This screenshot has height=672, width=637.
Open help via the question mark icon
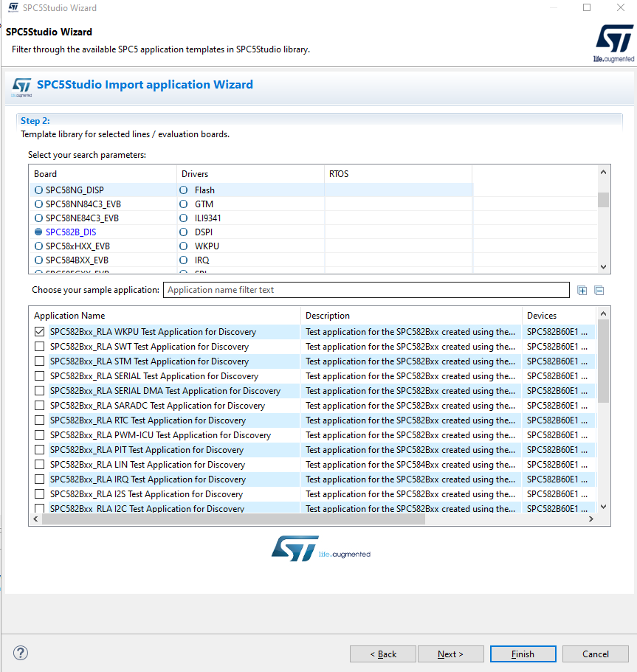20,653
